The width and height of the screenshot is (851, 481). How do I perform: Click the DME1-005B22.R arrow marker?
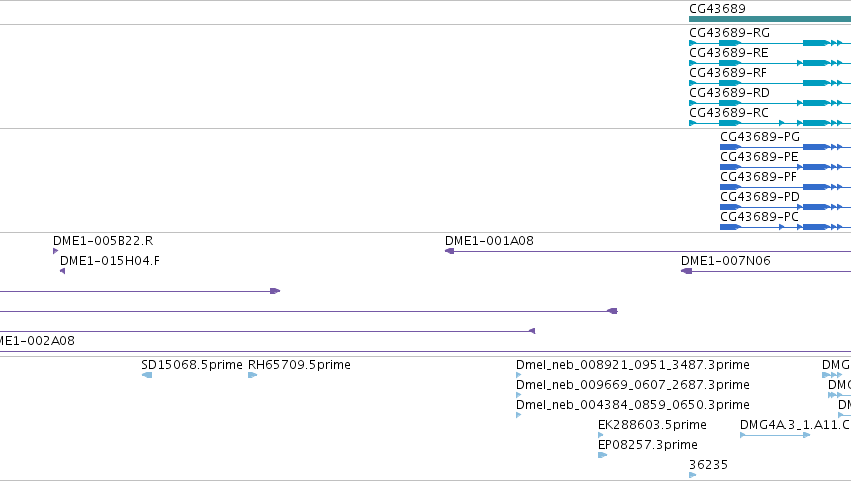coord(55,251)
